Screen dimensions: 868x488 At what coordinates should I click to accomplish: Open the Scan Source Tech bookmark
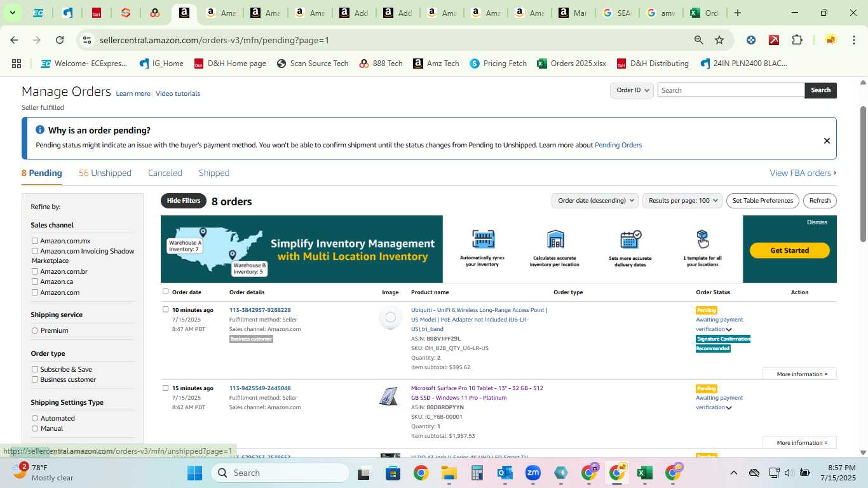(x=313, y=64)
